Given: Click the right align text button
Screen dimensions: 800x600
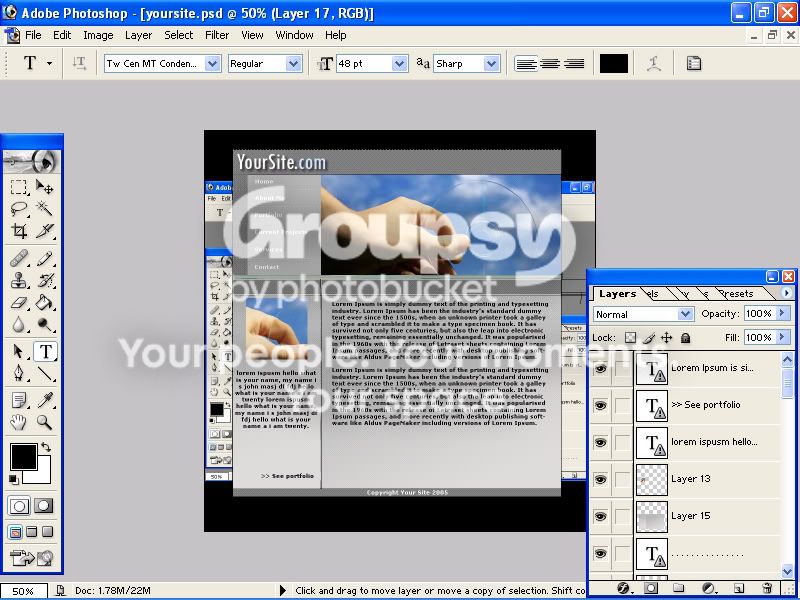Looking at the screenshot, I should [x=574, y=64].
